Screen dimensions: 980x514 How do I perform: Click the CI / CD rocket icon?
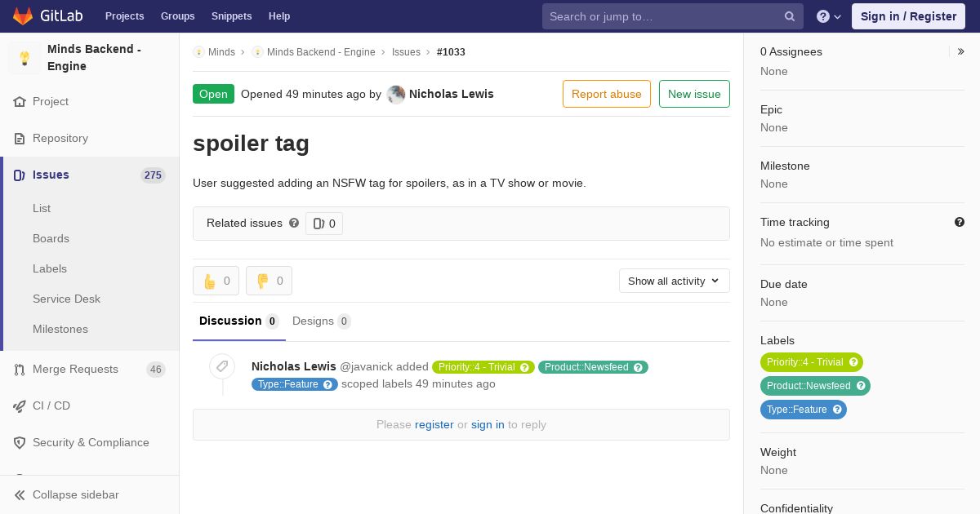click(x=20, y=406)
